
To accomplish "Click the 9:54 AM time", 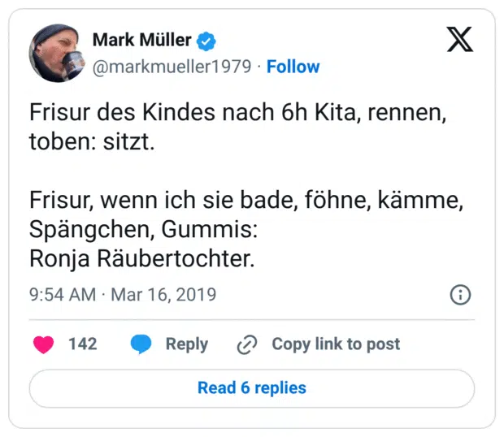I will click(x=63, y=294).
